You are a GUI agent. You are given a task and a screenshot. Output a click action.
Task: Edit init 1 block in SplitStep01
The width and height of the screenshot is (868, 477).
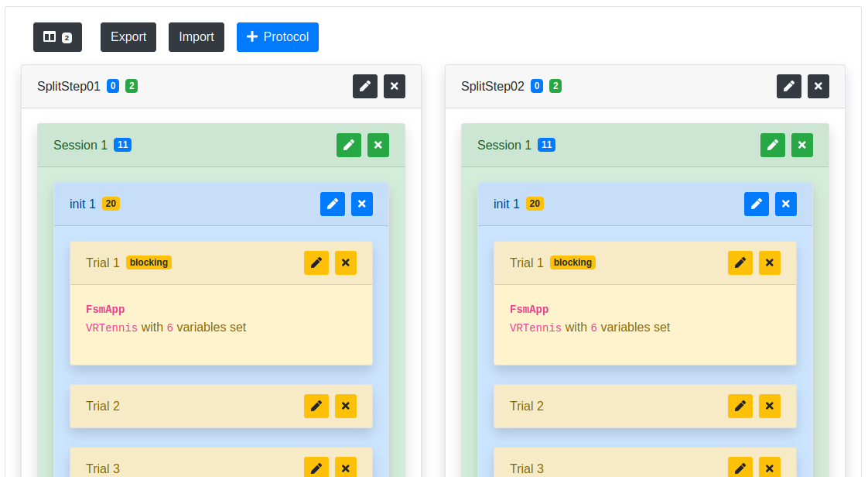pyautogui.click(x=333, y=204)
